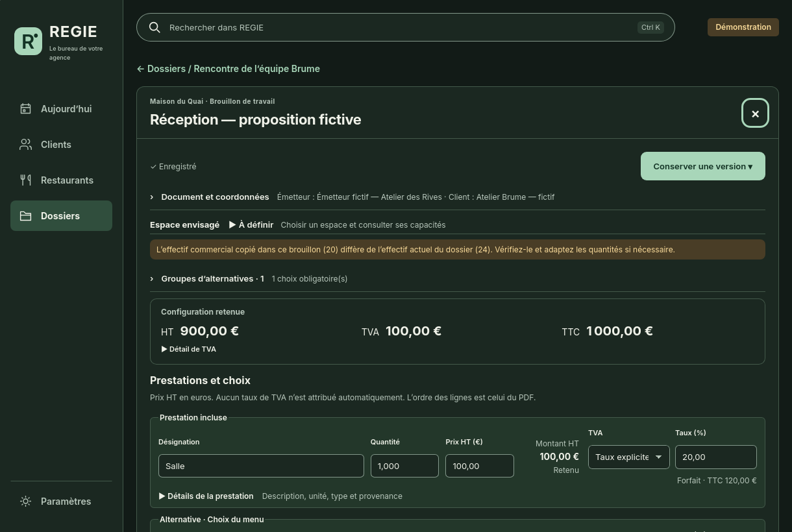Open Clients in the sidebar

click(61, 145)
